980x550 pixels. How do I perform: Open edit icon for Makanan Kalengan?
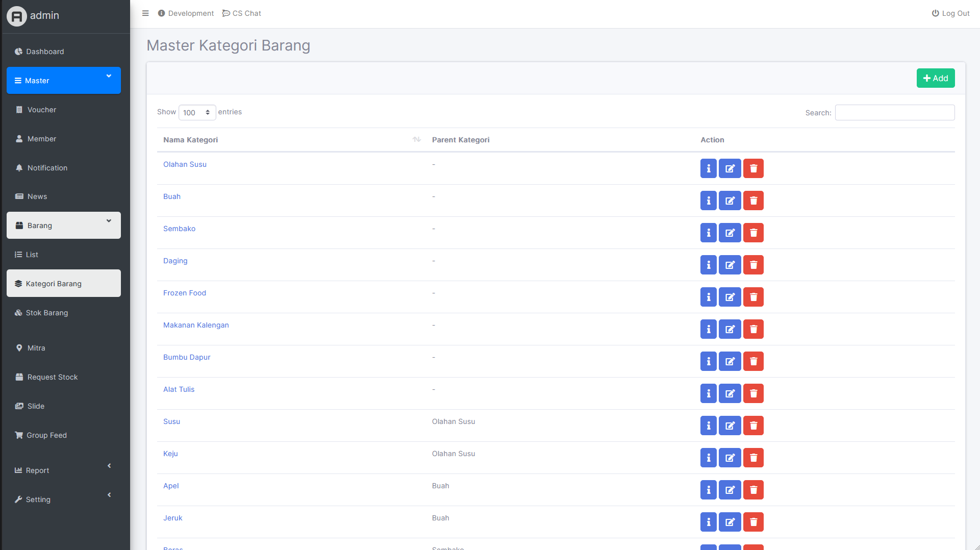[730, 329]
